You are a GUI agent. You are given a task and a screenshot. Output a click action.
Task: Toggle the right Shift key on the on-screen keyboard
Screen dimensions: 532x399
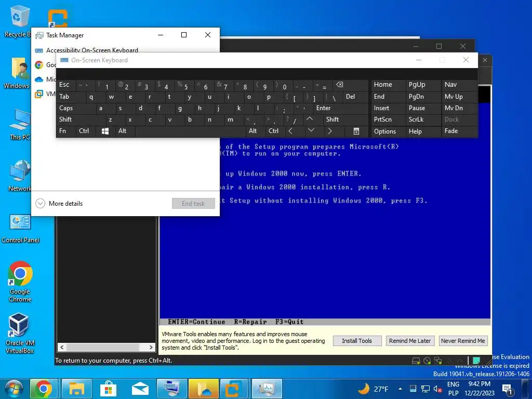click(x=346, y=119)
